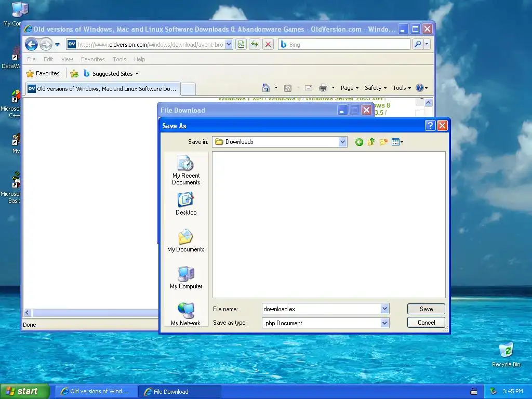Open the Help menu
Image resolution: width=532 pixels, height=399 pixels.
[139, 59]
